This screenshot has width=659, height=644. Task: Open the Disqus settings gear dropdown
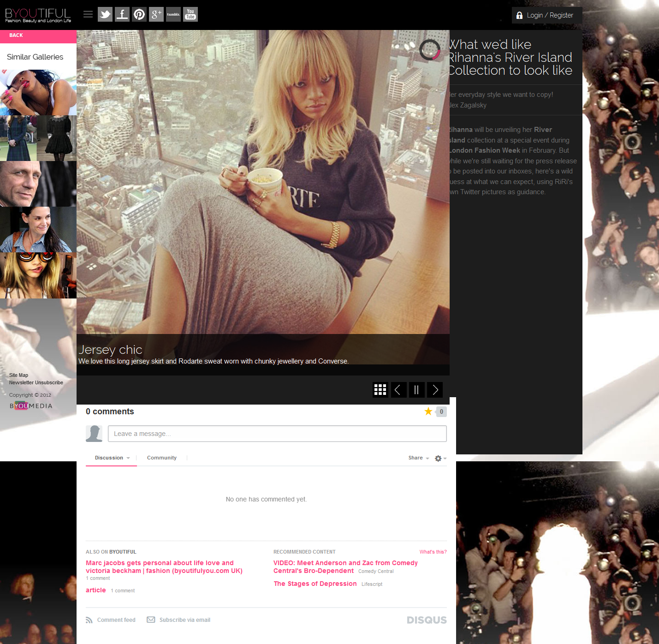pyautogui.click(x=440, y=458)
